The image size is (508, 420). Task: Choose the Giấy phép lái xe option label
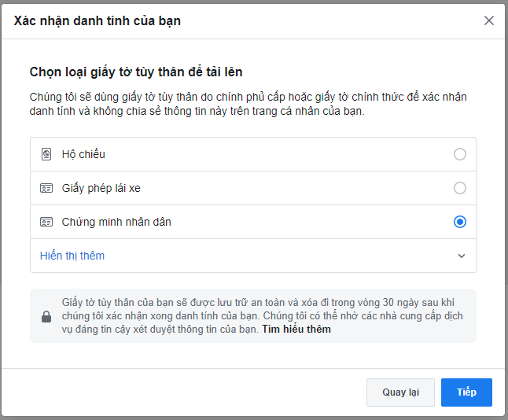click(x=101, y=188)
